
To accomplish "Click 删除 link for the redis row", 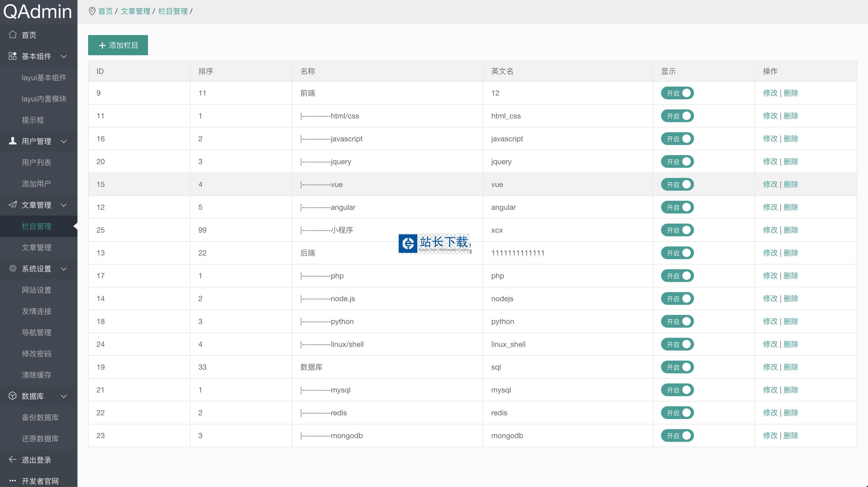I will pyautogui.click(x=791, y=412).
